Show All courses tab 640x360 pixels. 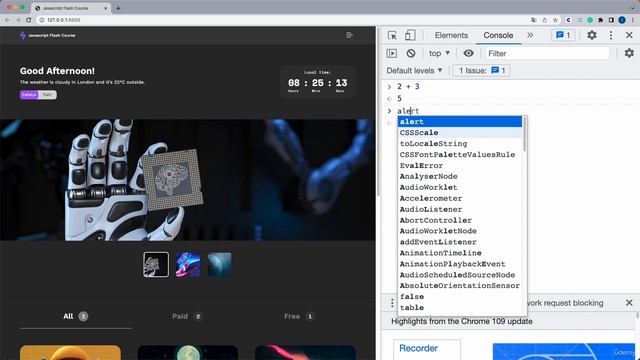click(x=76, y=316)
